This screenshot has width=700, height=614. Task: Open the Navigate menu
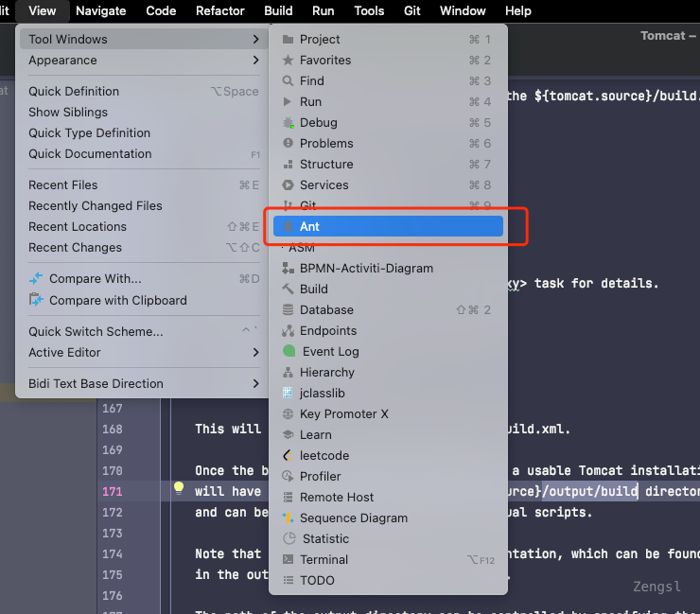(100, 11)
